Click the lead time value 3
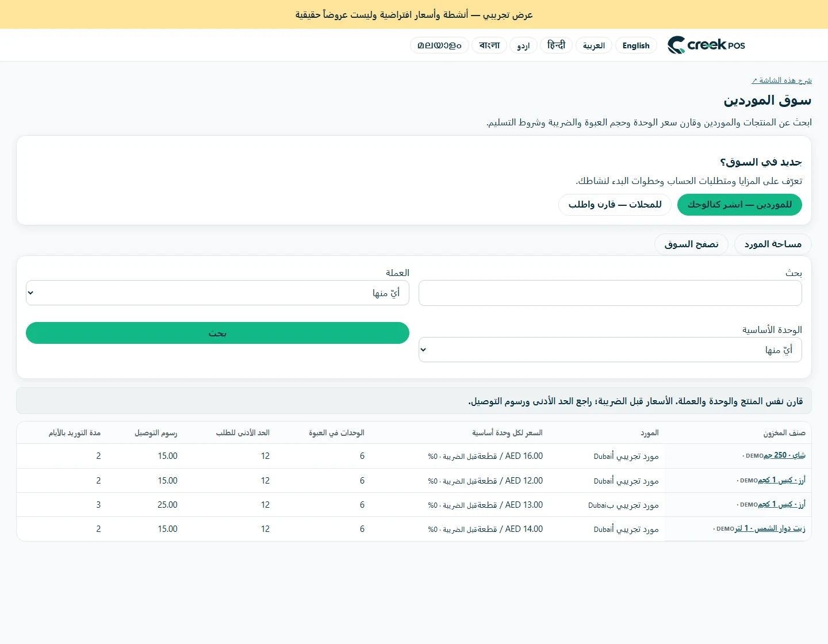828x644 pixels. 98,505
